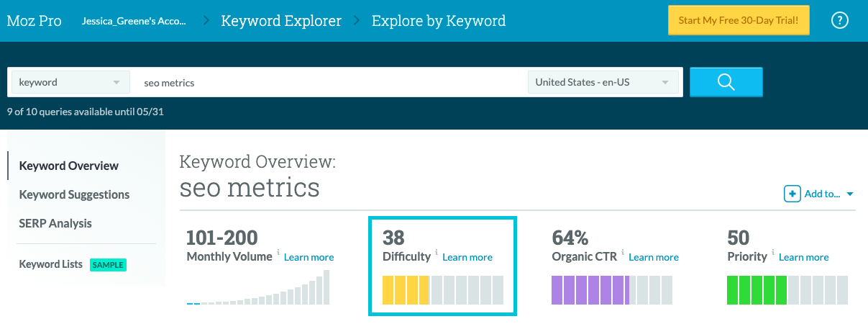Viewport: 868px width, 324px height.
Task: Go to Moz Pro home
Action: 34,21
